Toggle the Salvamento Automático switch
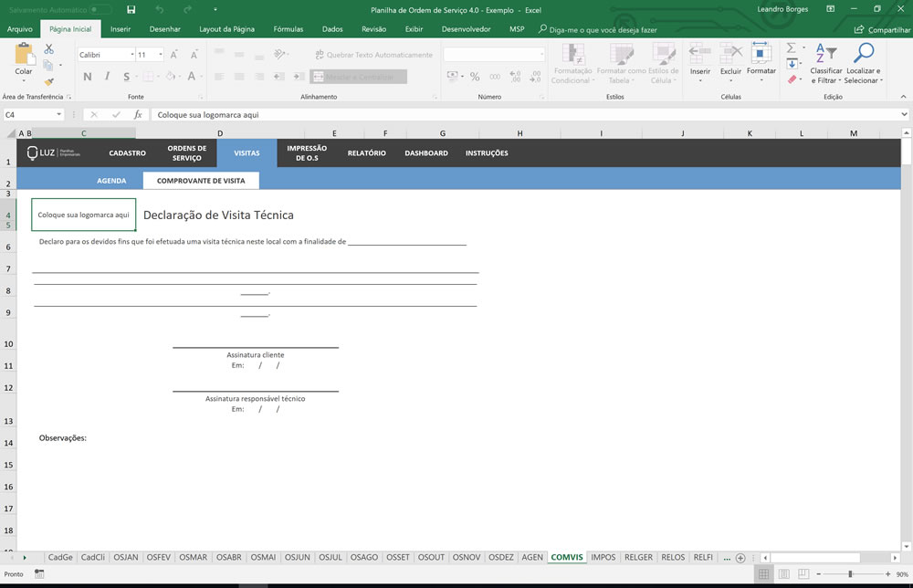913x588 pixels. click(x=100, y=10)
